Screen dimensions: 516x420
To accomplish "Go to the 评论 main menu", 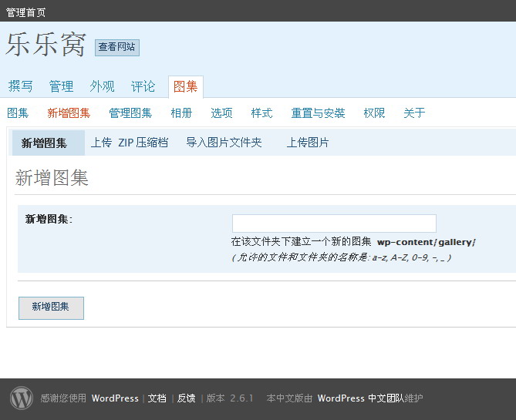I will (x=143, y=86).
